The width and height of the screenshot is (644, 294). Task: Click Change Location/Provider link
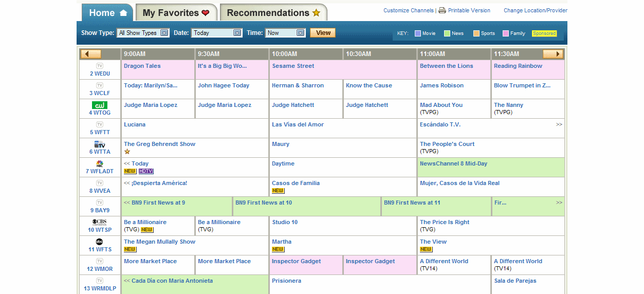(536, 10)
